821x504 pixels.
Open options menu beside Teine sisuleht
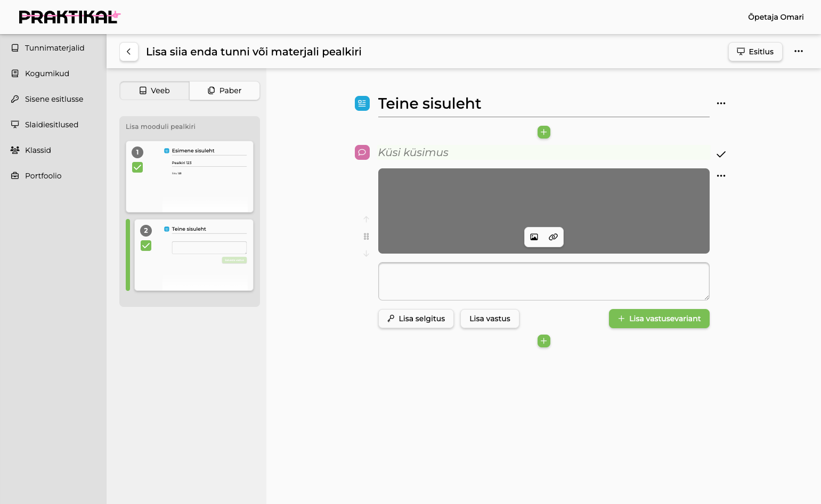coord(721,103)
